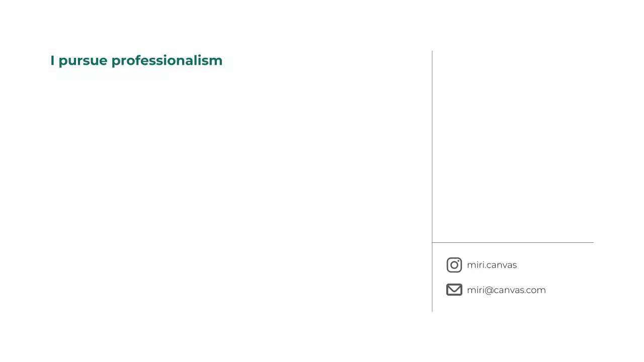Click the small dot inside Instagram icon

pos(458,261)
